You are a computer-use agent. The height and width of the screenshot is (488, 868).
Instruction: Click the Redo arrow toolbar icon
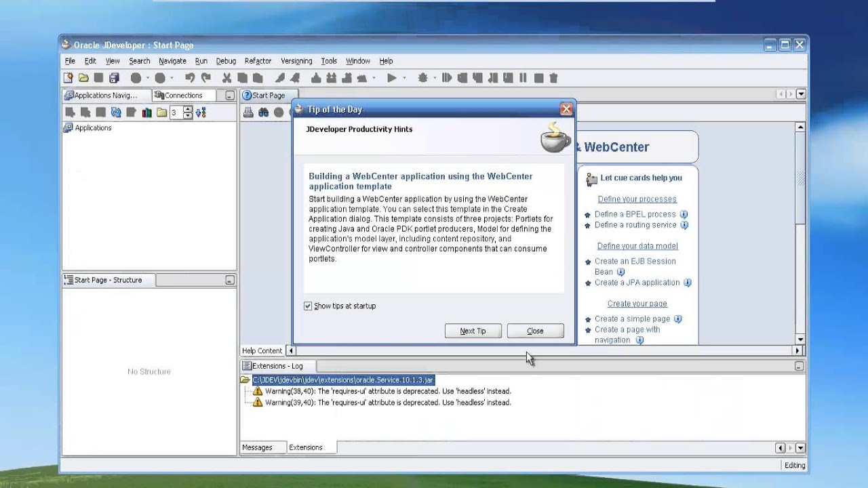point(205,78)
